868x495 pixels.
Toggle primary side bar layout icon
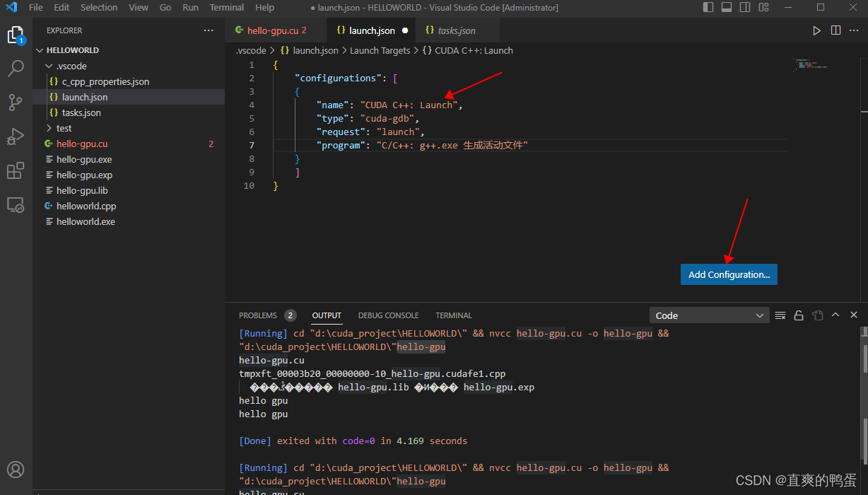pos(708,7)
